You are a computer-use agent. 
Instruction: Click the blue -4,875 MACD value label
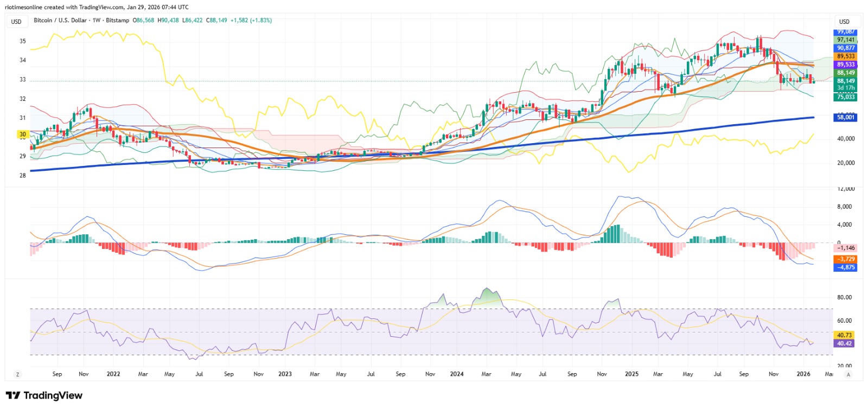click(x=845, y=267)
